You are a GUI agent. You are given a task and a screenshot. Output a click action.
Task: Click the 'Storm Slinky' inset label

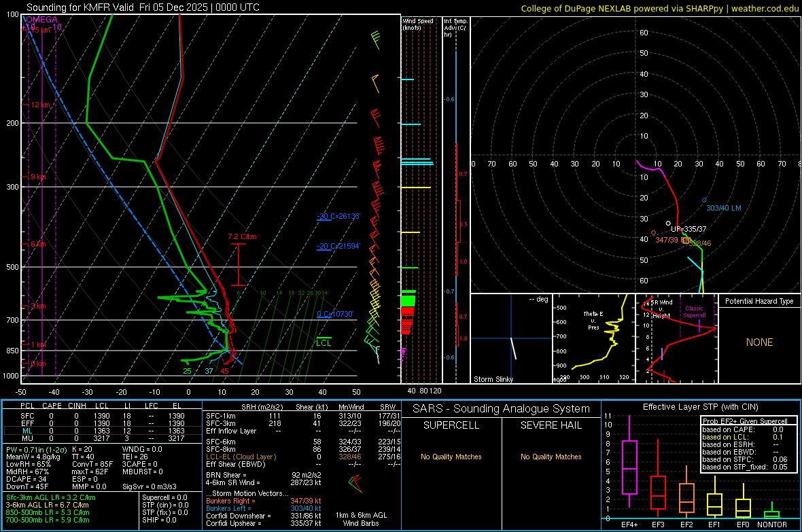(493, 379)
